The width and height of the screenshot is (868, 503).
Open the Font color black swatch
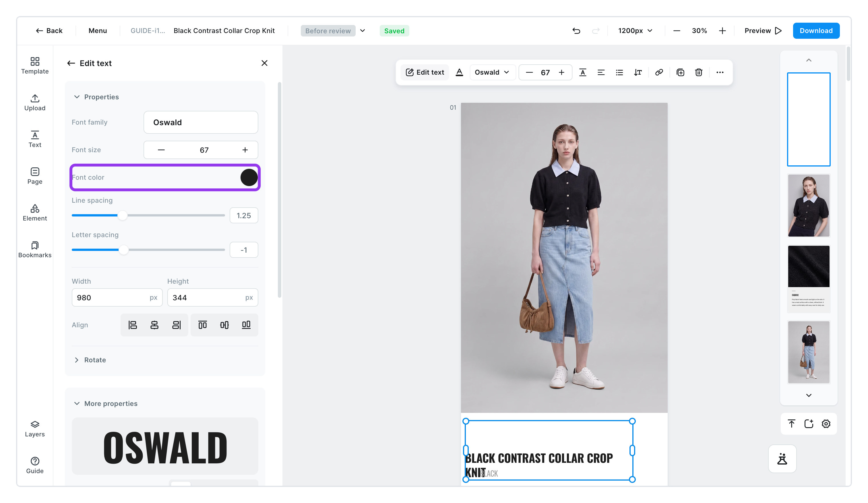[249, 177]
